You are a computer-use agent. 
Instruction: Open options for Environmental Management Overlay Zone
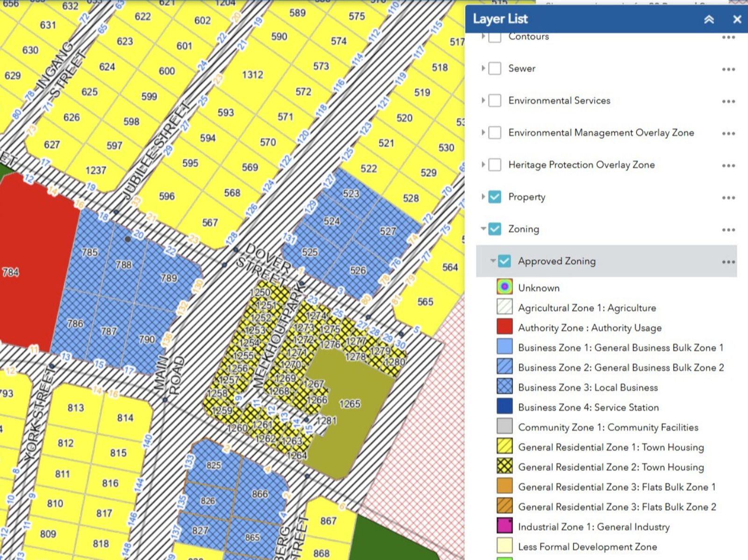[x=728, y=133]
